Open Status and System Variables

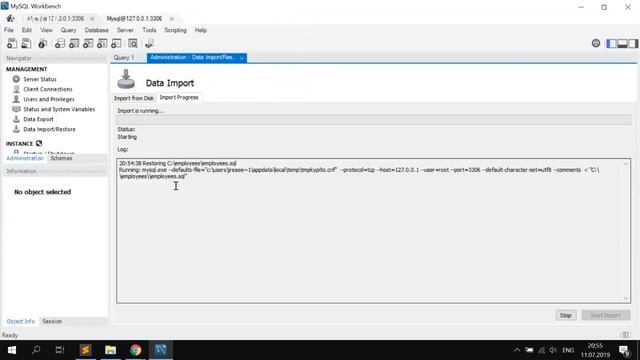pos(59,109)
